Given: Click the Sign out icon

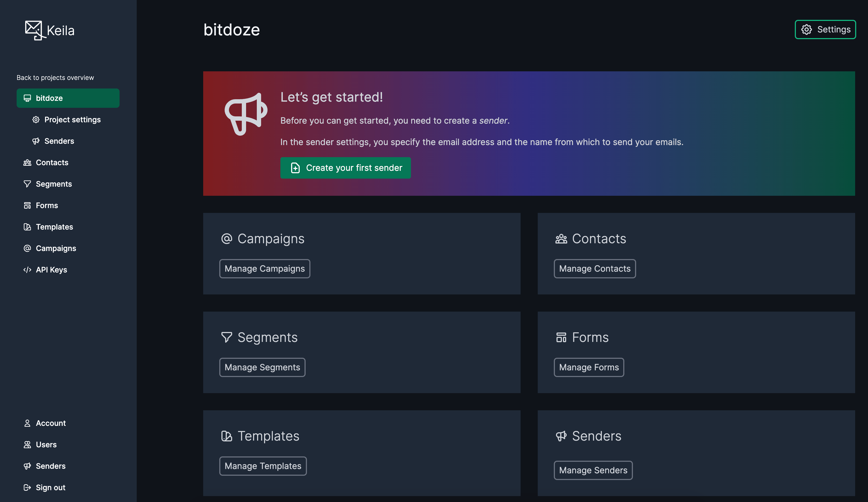Looking at the screenshot, I should 28,487.
